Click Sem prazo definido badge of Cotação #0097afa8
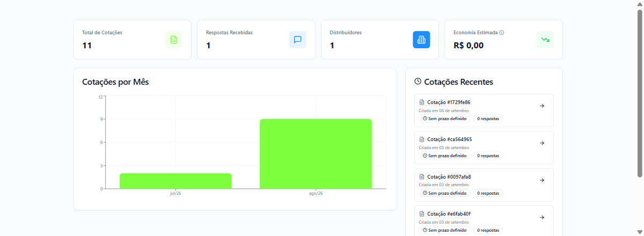 coord(444,193)
